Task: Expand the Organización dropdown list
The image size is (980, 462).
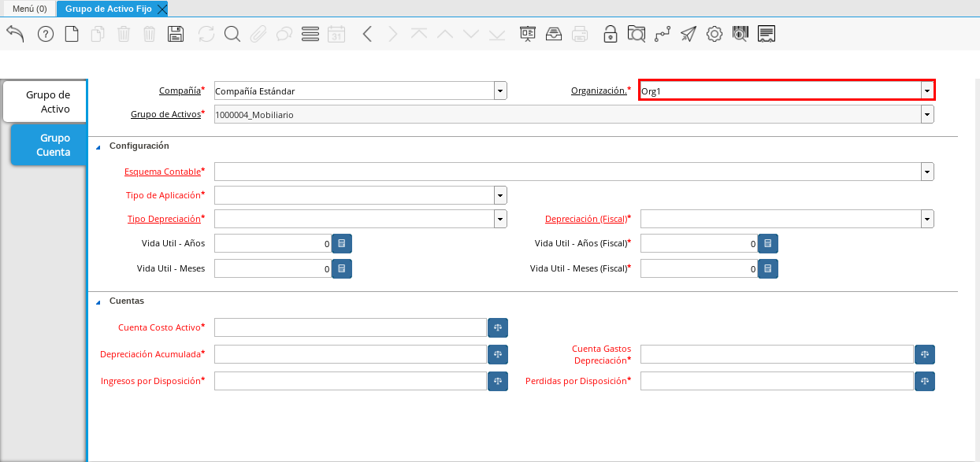Action: [x=926, y=91]
